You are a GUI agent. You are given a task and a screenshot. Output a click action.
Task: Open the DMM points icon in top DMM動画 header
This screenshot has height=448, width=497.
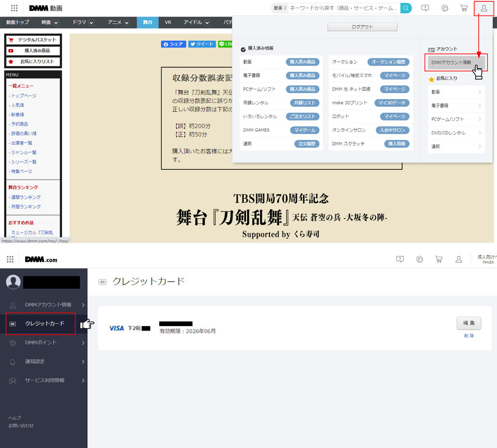[x=445, y=8]
